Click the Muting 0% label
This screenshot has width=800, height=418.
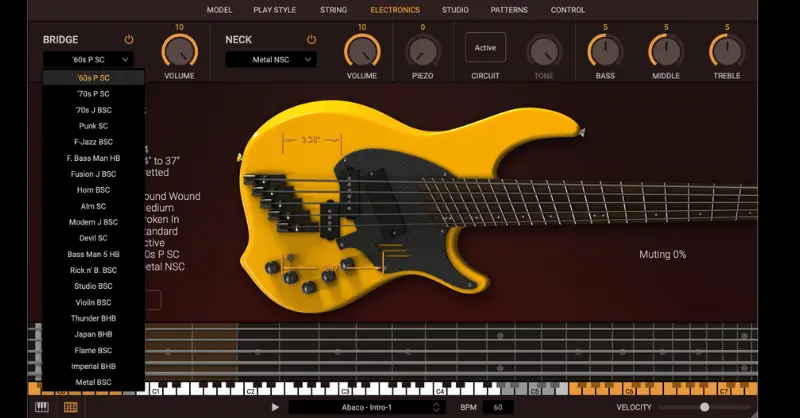662,254
